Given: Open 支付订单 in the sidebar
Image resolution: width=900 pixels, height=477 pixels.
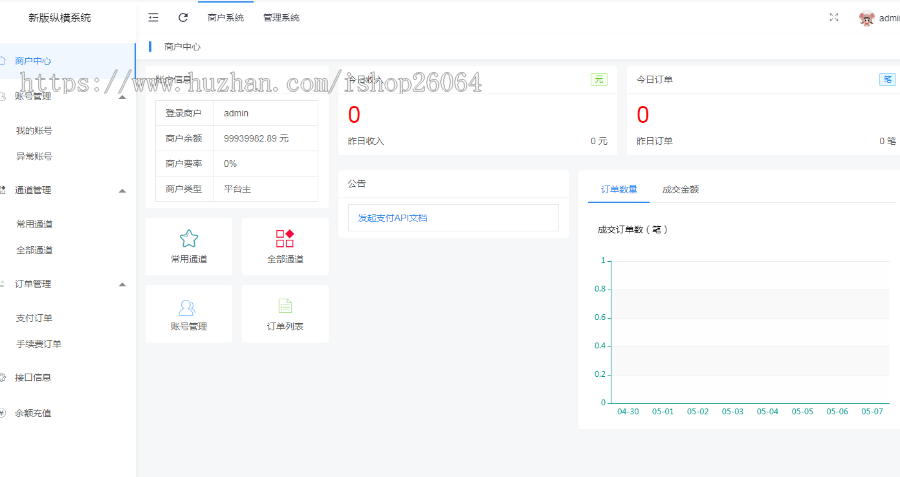Looking at the screenshot, I should 34,317.
